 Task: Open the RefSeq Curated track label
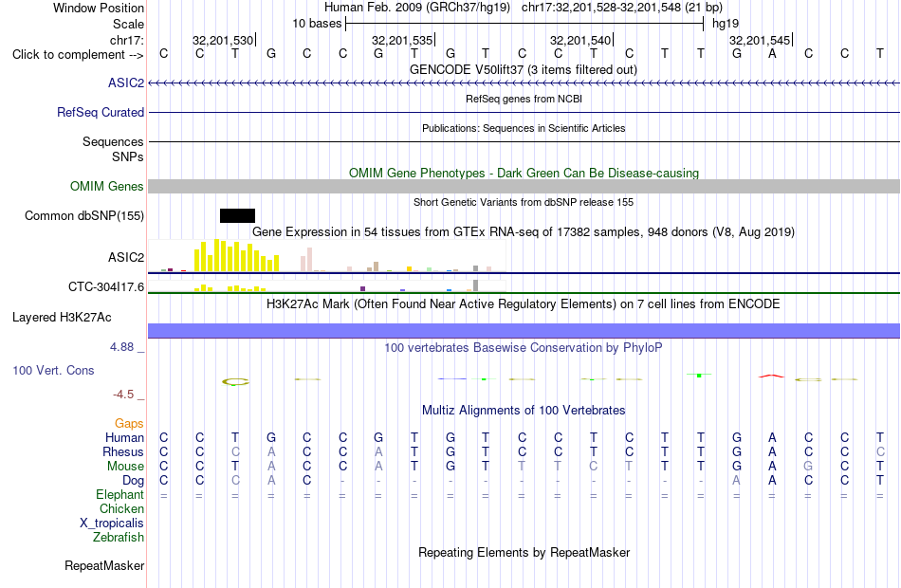(101, 112)
